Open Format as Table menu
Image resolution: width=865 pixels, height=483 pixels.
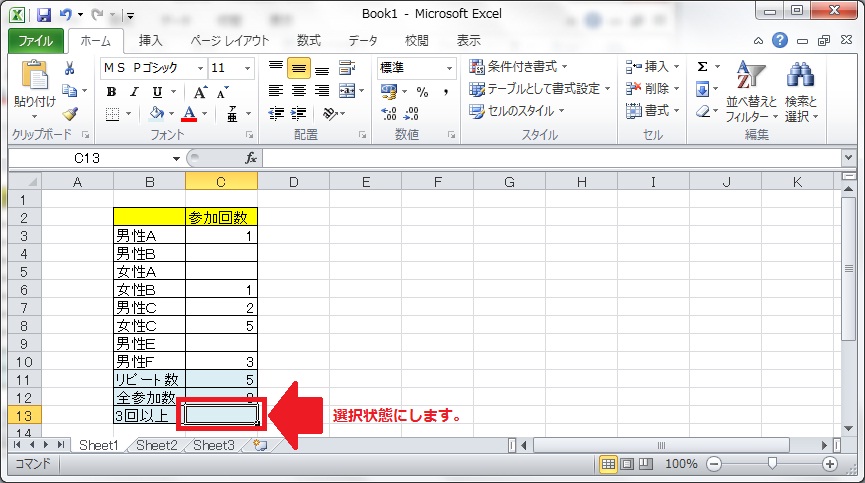pos(540,89)
